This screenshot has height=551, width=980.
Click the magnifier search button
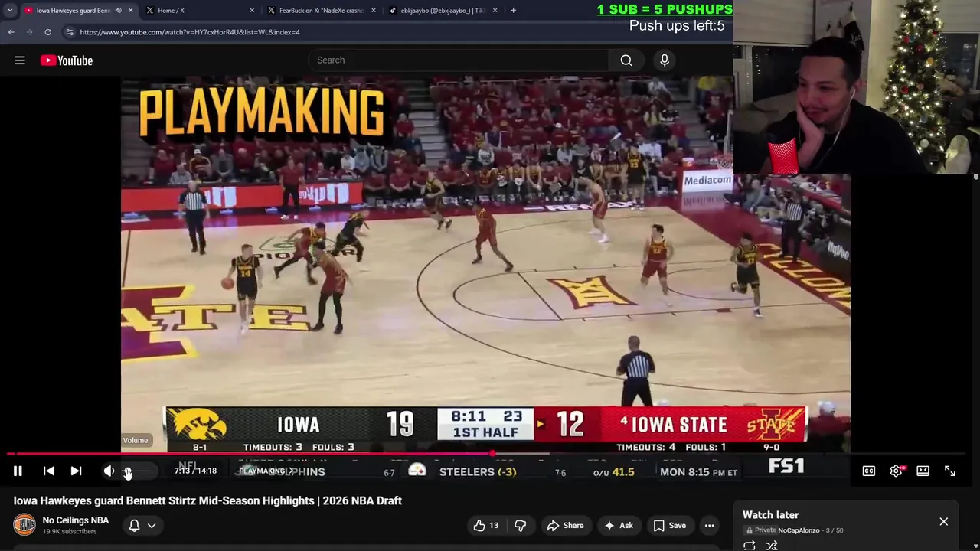(x=626, y=60)
